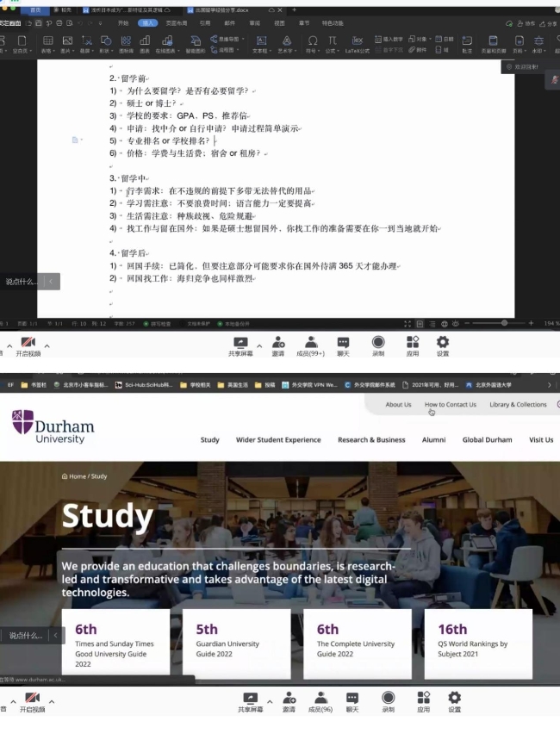Open the Library & Collections link

coord(518,404)
